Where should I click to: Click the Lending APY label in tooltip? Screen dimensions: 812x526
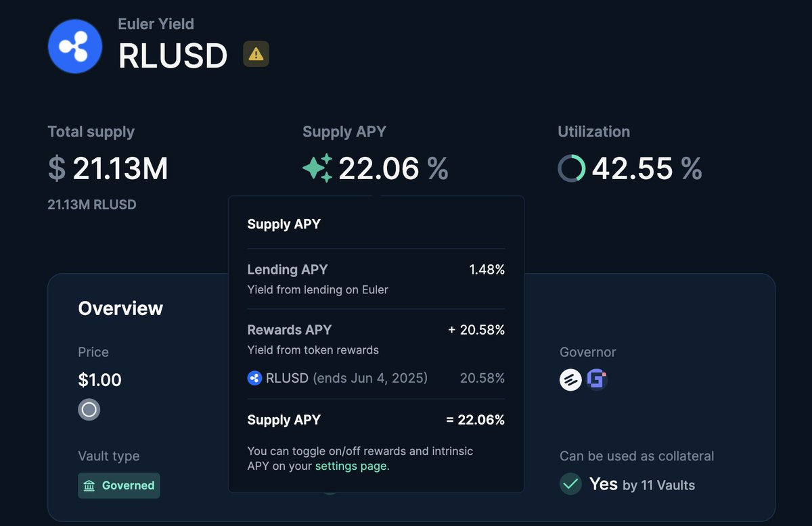pyautogui.click(x=288, y=269)
